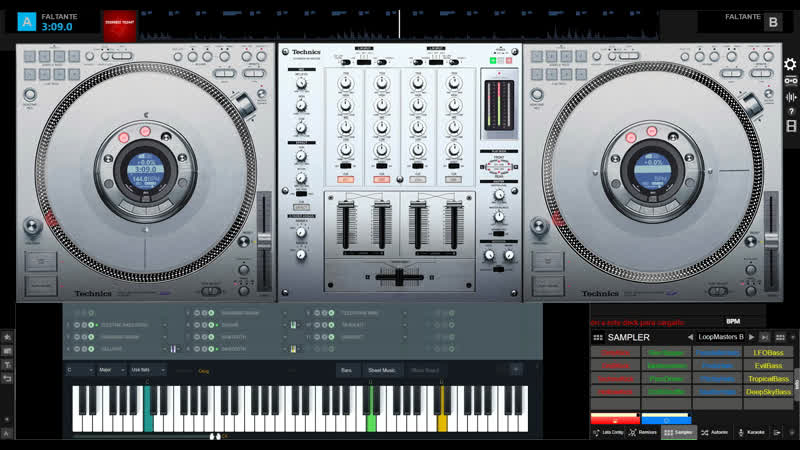Trigger the third green sample pad
Viewport: 800px width, 450px height.
[666, 379]
